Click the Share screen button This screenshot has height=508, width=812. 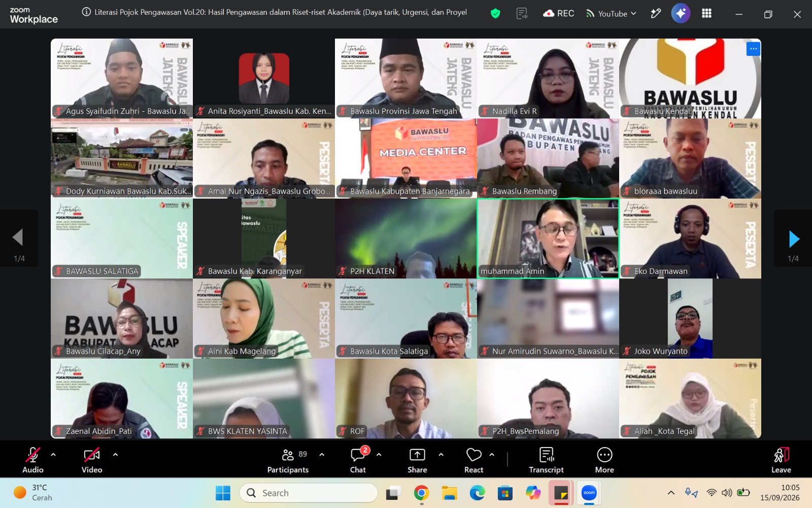[x=417, y=460]
